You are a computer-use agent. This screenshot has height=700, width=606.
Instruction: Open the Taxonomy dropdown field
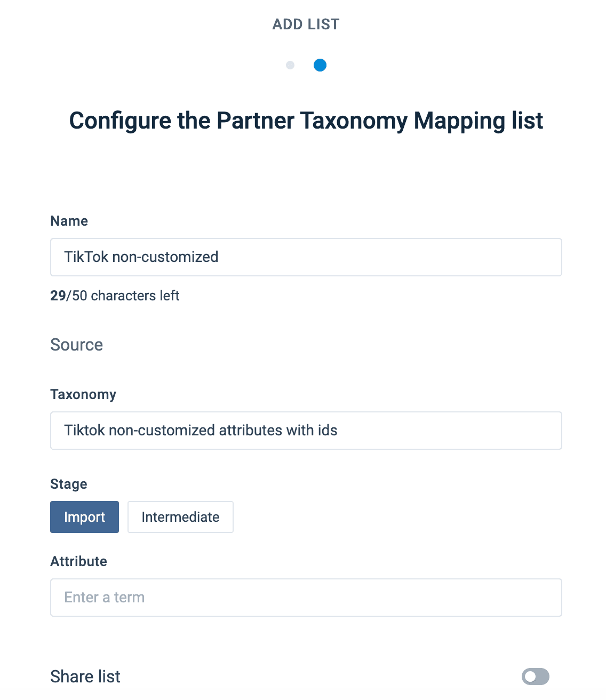tap(306, 431)
